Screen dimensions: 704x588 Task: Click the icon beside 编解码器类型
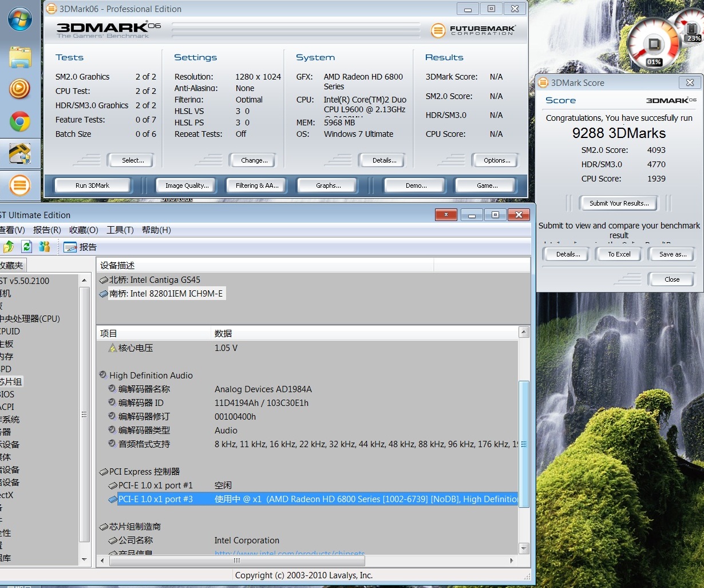click(x=113, y=430)
